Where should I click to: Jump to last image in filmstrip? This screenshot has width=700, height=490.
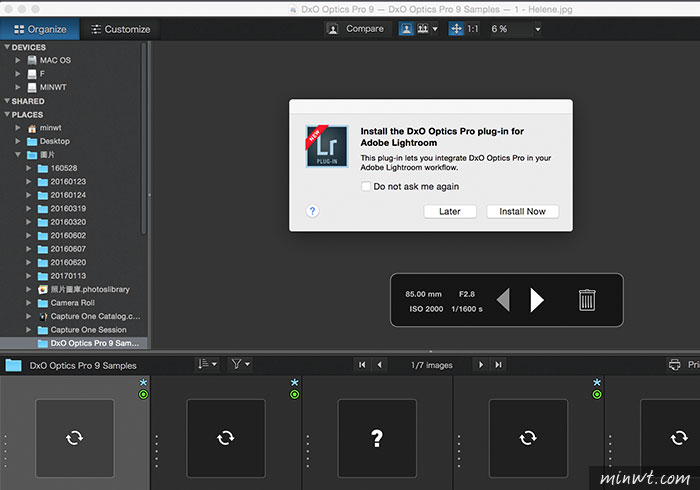(498, 365)
